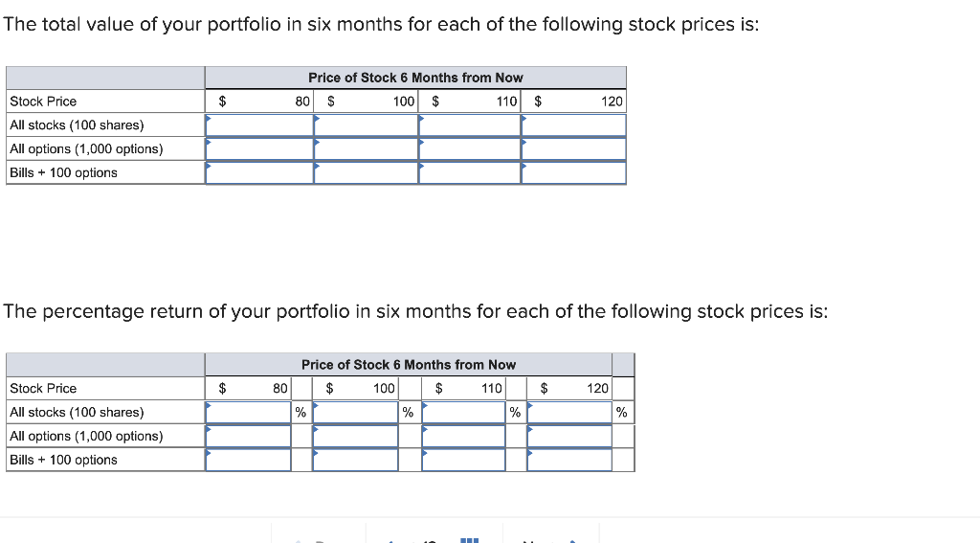Select All stocks percentage return cell under $100
This screenshot has width=980, height=543.
click(355, 412)
